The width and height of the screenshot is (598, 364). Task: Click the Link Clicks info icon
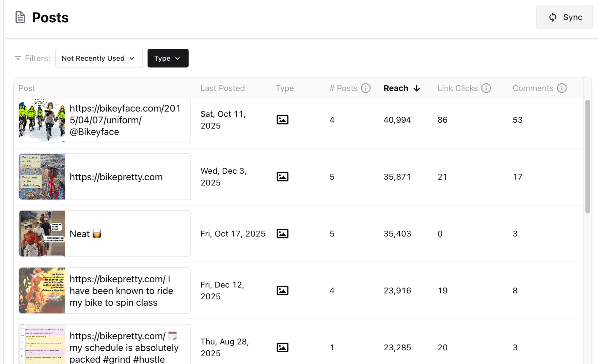[486, 88]
